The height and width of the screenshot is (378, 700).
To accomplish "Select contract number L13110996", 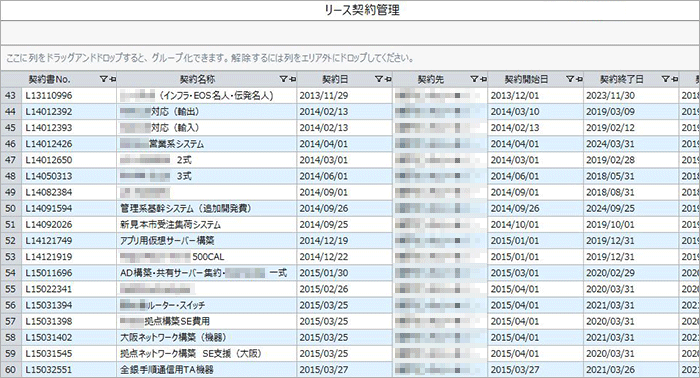I will tap(69, 96).
